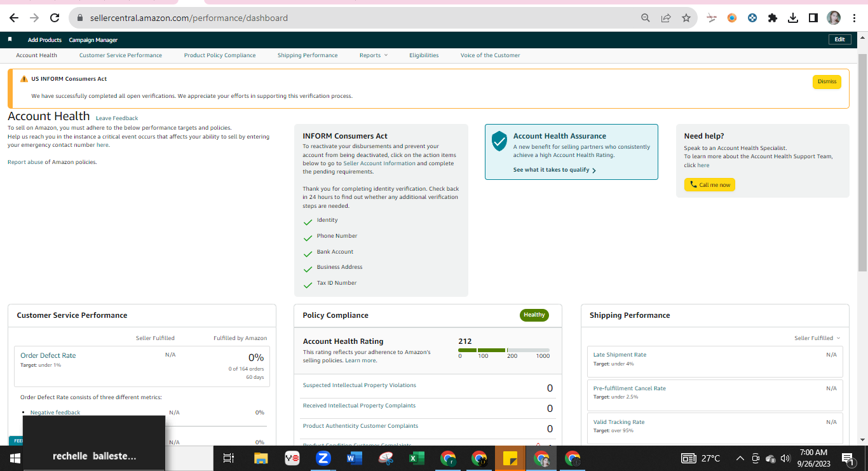Open Task View on the taskbar
This screenshot has height=471, width=868.
(x=229, y=458)
